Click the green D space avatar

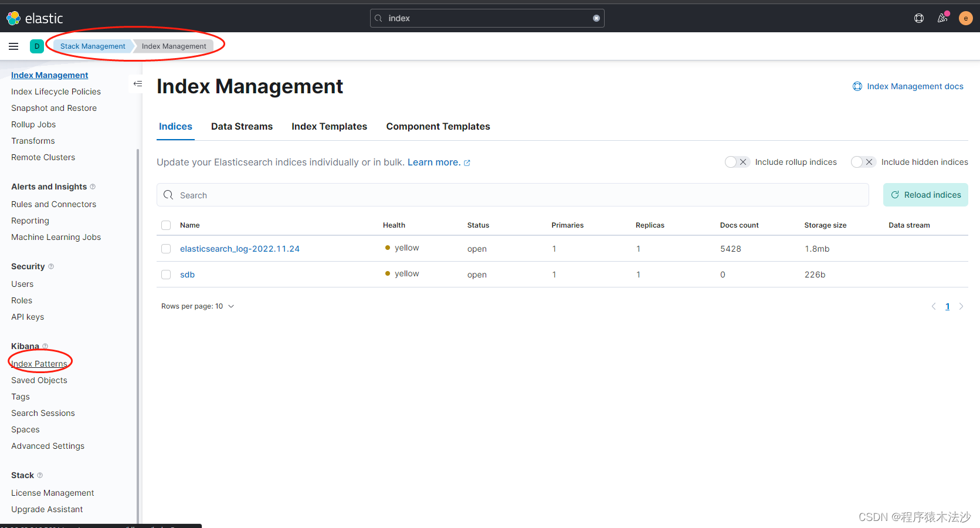[37, 46]
